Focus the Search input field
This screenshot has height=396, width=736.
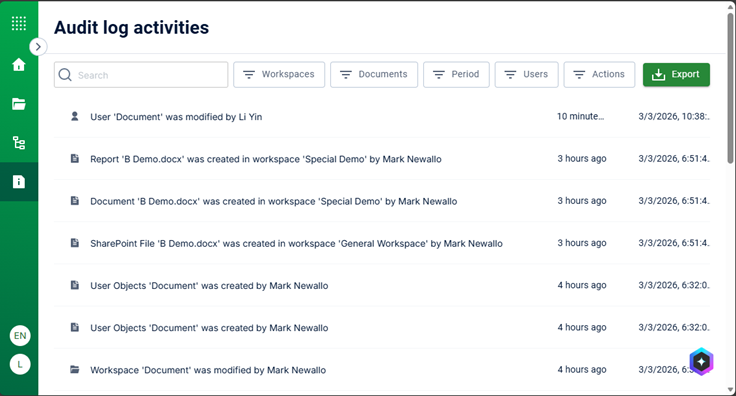pos(141,75)
